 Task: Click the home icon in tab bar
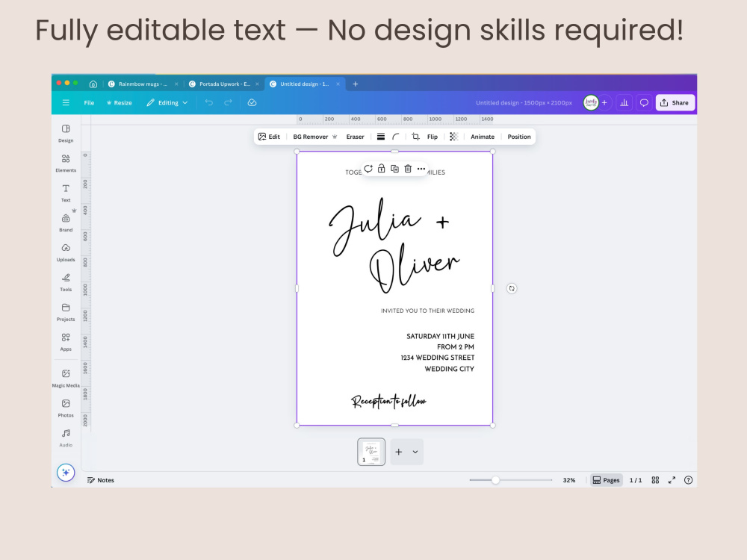[93, 84]
